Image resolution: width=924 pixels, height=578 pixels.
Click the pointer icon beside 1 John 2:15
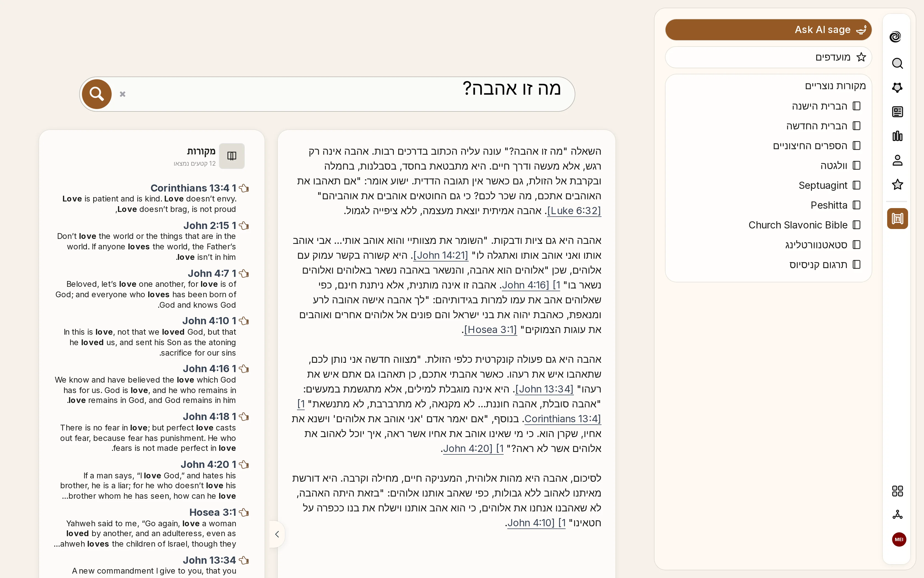pos(244,225)
